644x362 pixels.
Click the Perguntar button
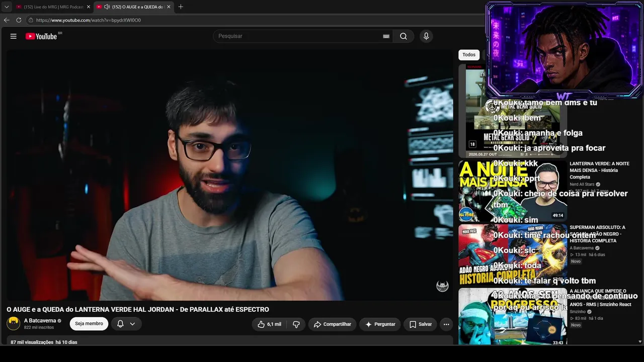380,324
